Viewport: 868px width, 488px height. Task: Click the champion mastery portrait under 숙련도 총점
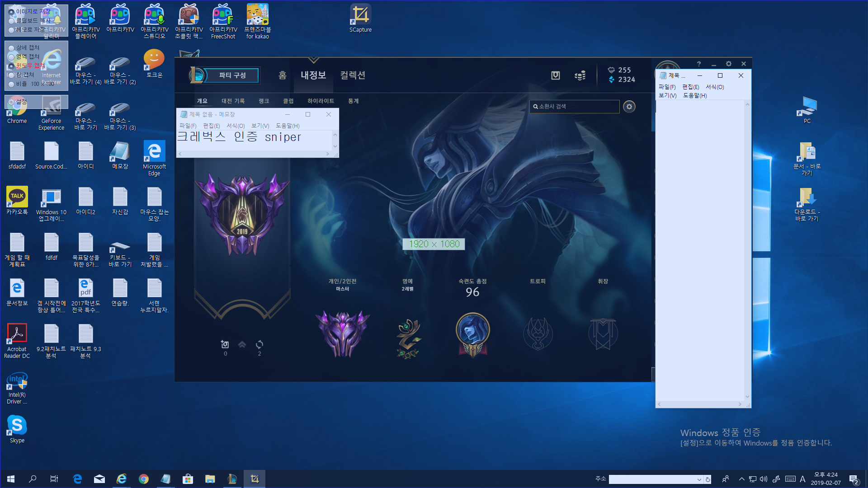(x=472, y=334)
